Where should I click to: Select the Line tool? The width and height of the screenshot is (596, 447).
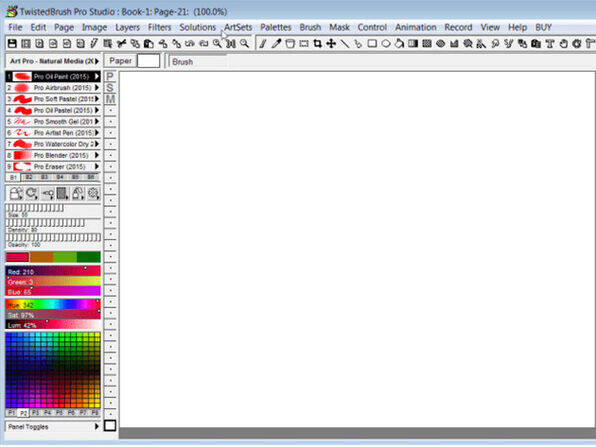coord(345,43)
